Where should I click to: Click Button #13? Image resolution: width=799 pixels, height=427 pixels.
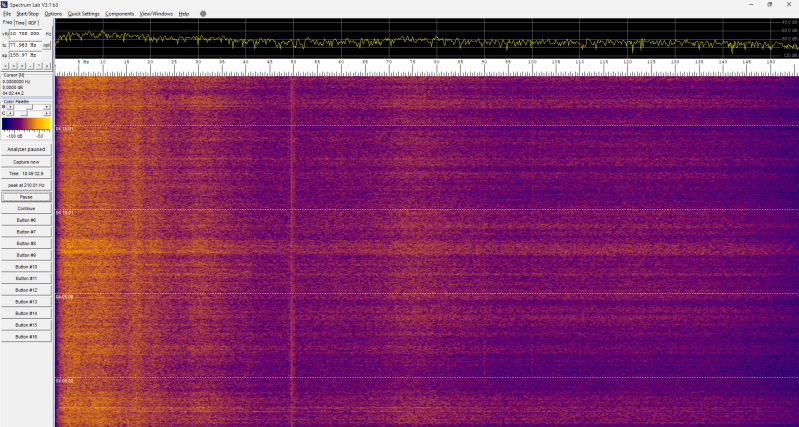26,302
